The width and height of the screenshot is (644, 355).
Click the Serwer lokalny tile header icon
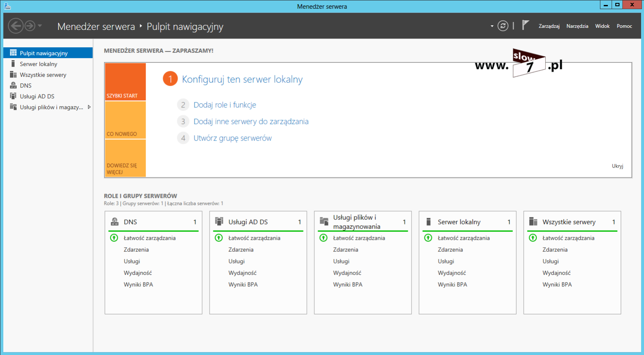coord(429,221)
